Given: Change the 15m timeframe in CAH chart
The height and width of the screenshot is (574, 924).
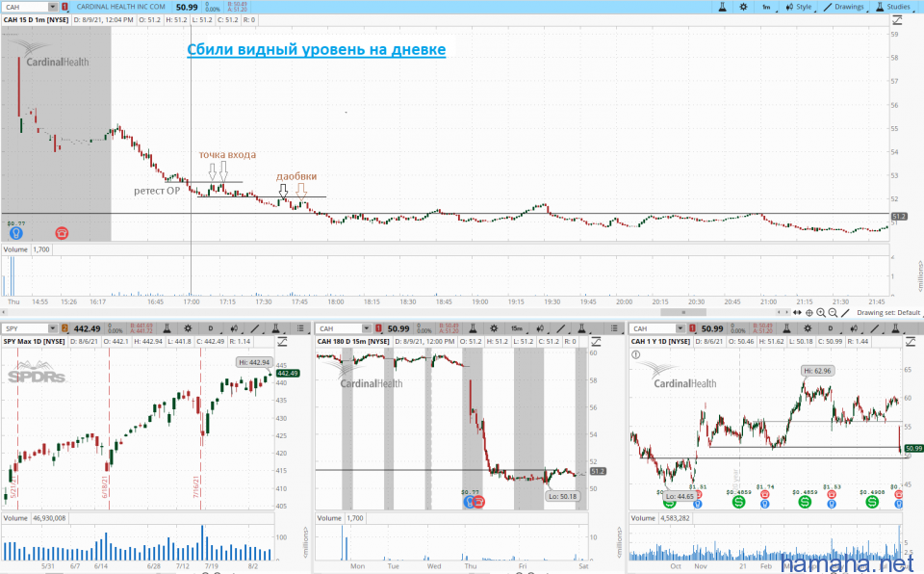Looking at the screenshot, I should [x=517, y=328].
